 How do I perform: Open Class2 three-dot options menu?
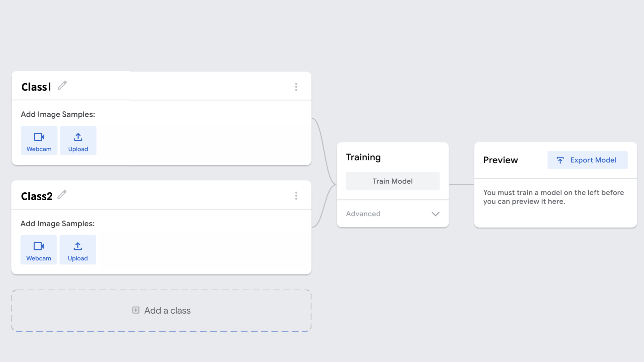tap(296, 196)
